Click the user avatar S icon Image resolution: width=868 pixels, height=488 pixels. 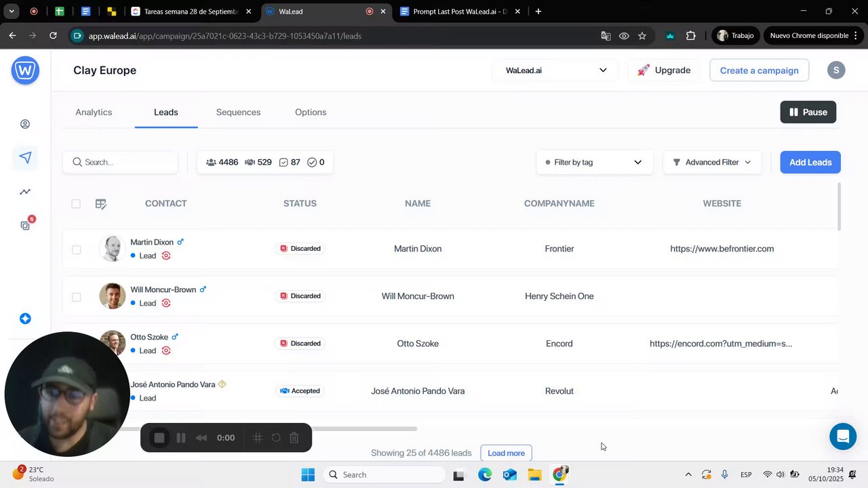click(x=836, y=70)
